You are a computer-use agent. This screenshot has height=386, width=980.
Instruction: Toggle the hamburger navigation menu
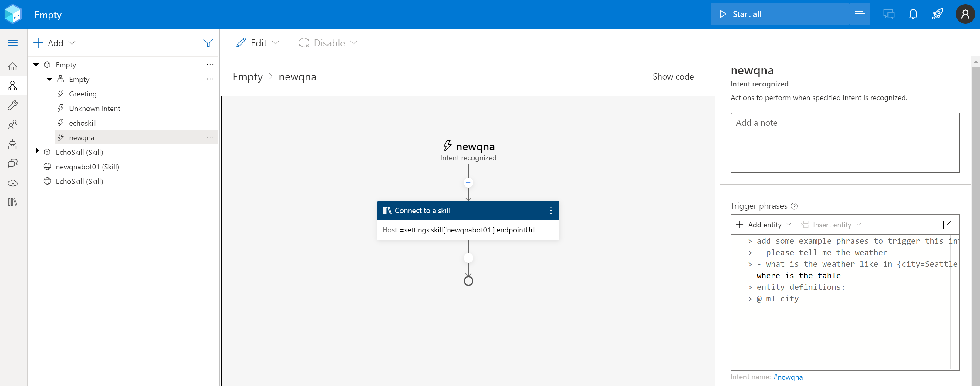pos(12,42)
